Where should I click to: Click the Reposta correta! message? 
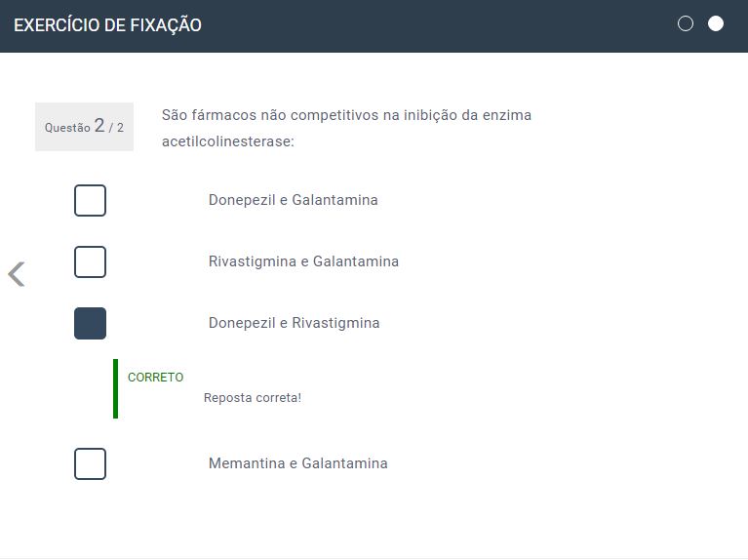pyautogui.click(x=253, y=398)
